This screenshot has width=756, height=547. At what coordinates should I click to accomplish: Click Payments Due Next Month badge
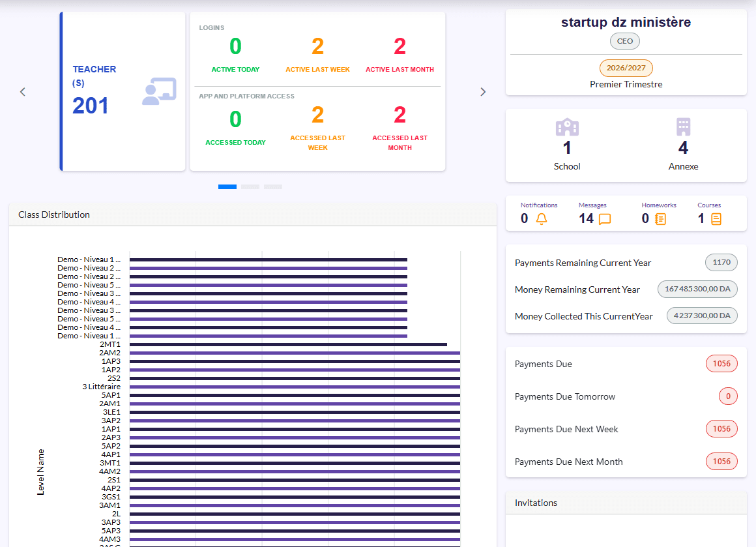tap(721, 462)
